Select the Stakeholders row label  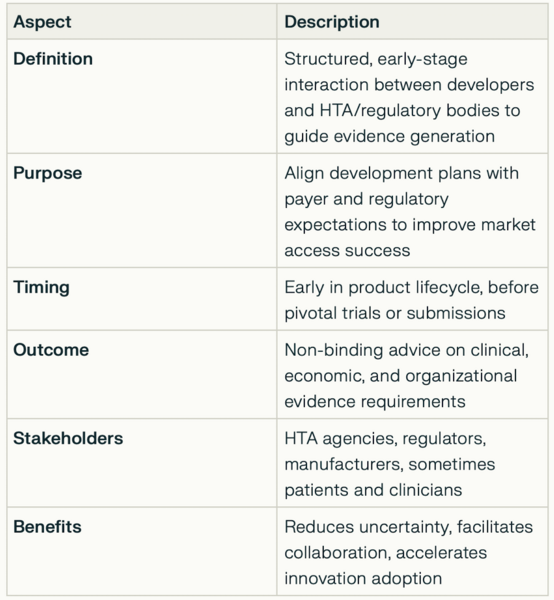[68, 438]
